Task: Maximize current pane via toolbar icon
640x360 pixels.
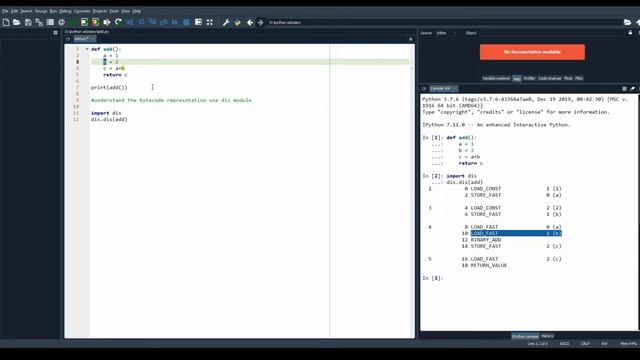Action: pos(198,22)
